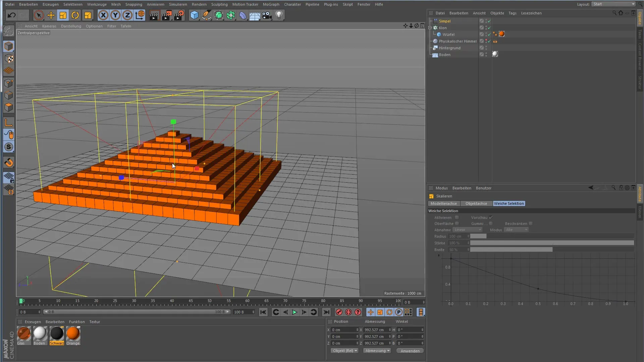Select Simpel effector in Object Manager
The width and height of the screenshot is (644, 362).
[x=444, y=21]
